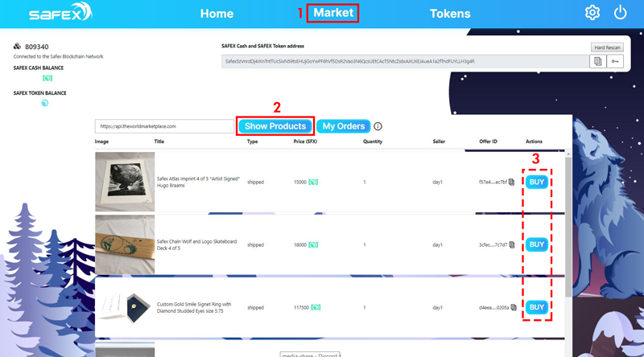Click SFX icon next to price 117500
This screenshot has height=357, width=644.
coord(316,307)
